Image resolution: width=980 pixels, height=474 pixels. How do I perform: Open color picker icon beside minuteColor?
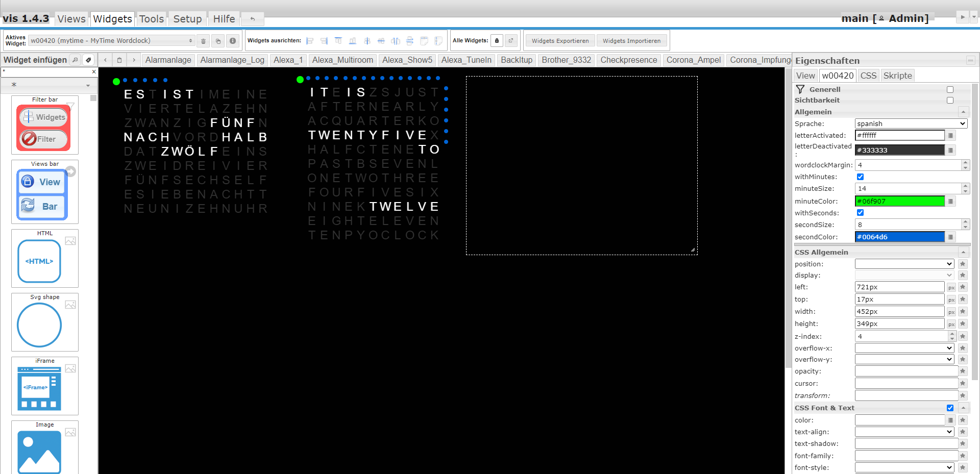[x=950, y=201]
